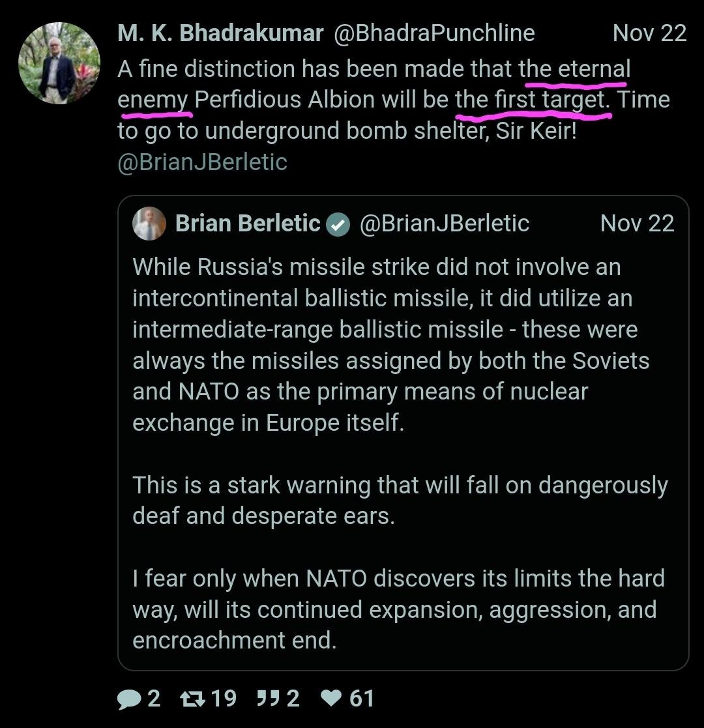This screenshot has height=728, width=704.
Task: Open Brian Berletic's small avatar
Action: [149, 224]
